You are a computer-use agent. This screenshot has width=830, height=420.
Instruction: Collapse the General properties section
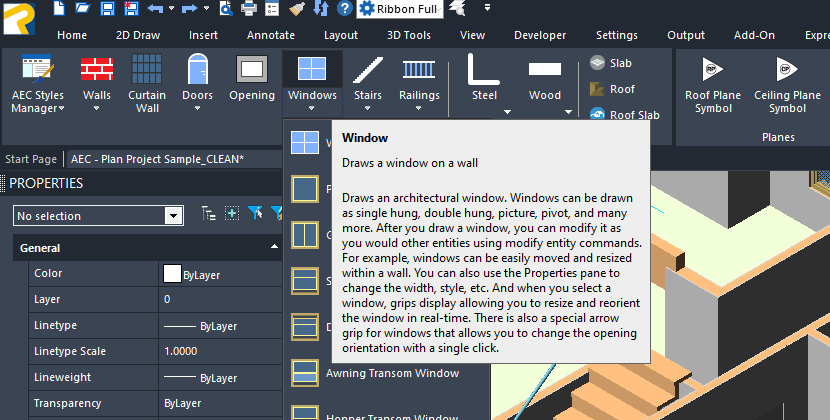[x=273, y=248]
